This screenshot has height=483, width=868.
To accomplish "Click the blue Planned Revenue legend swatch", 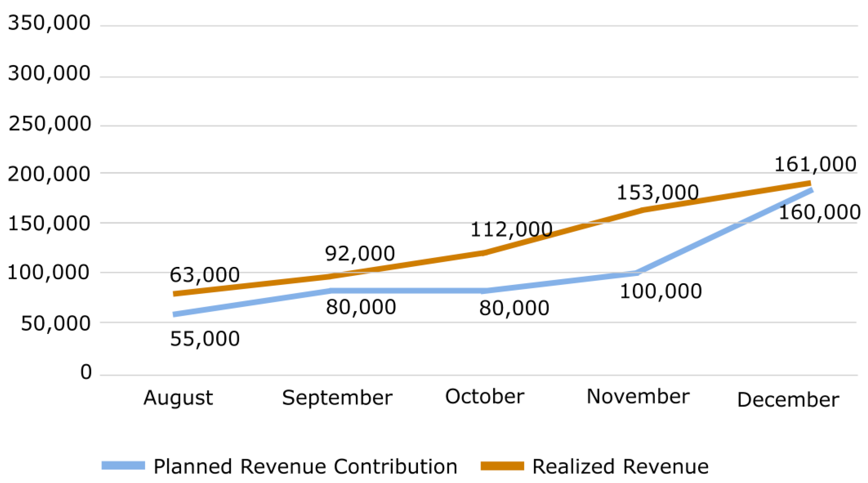I will (x=123, y=466).
